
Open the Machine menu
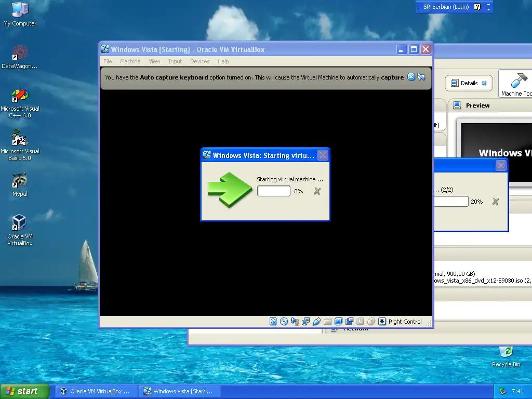[130, 61]
